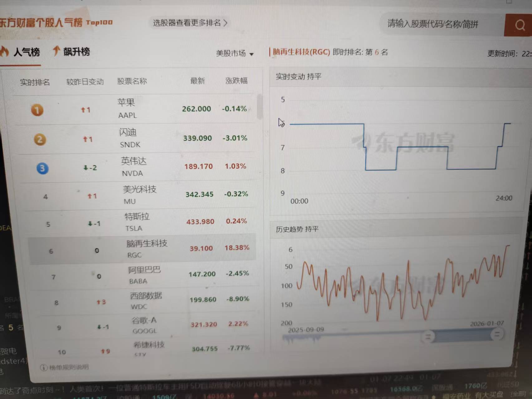Screen dimensions: 532x399
Task: Click the rank 3 blue badge icon
Action: (x=42, y=168)
